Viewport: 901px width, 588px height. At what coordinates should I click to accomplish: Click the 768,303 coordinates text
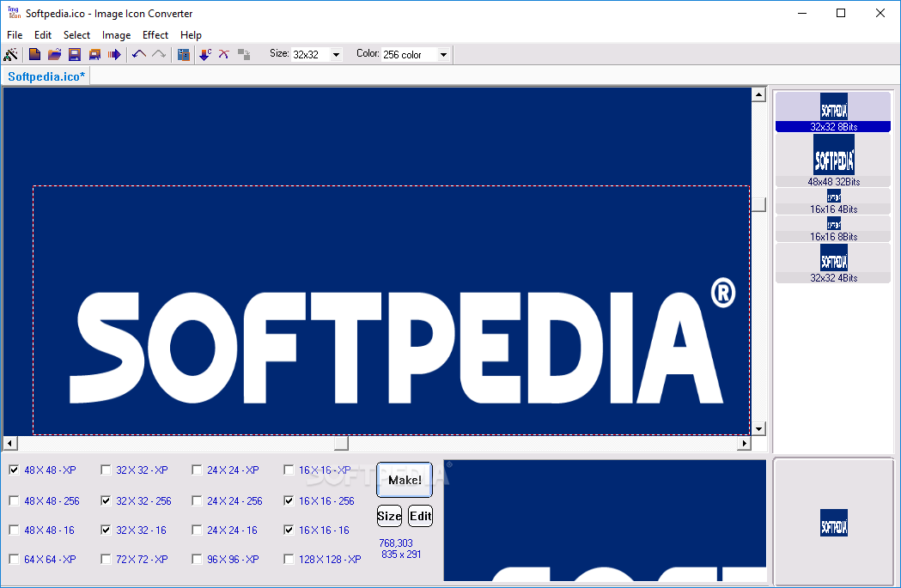coord(396,543)
